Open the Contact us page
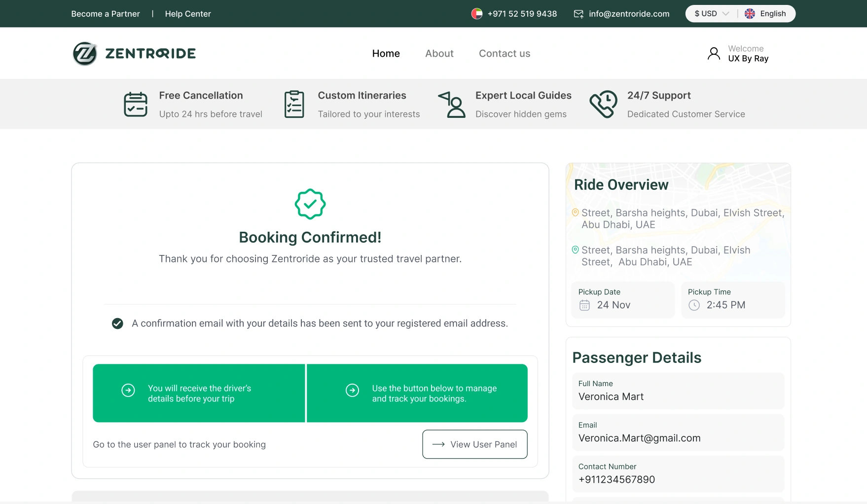Viewport: 867px width, 504px height. [505, 53]
